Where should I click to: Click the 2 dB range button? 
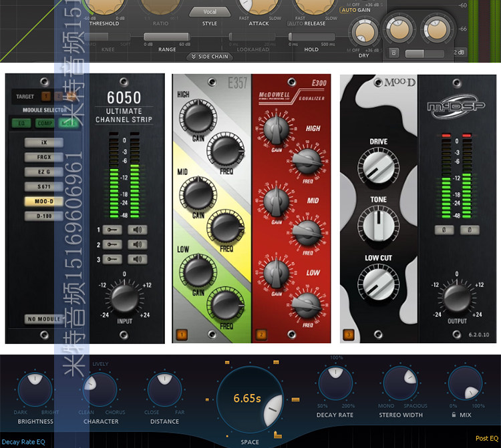point(459,52)
